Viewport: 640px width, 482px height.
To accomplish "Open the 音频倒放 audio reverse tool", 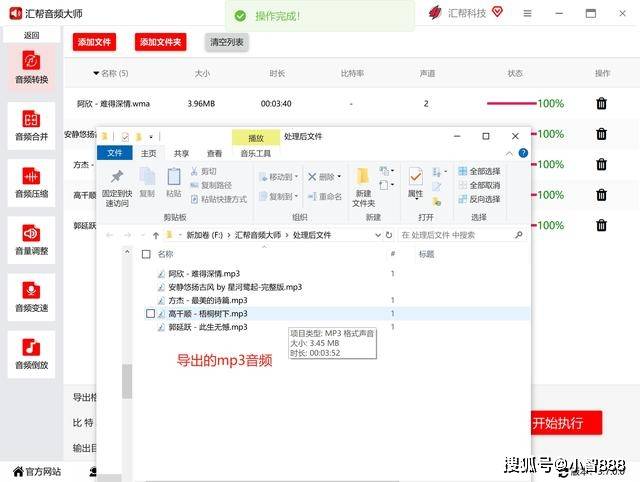I will 31,354.
